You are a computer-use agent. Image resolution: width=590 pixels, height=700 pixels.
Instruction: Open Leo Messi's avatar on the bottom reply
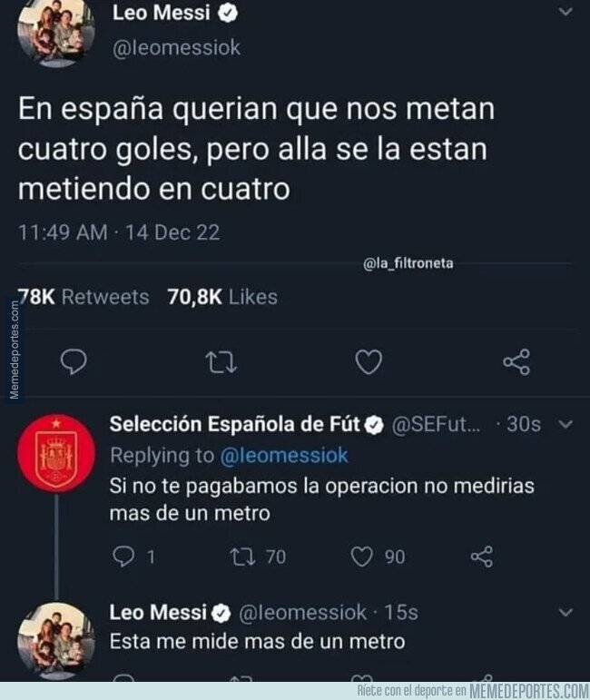56,636
